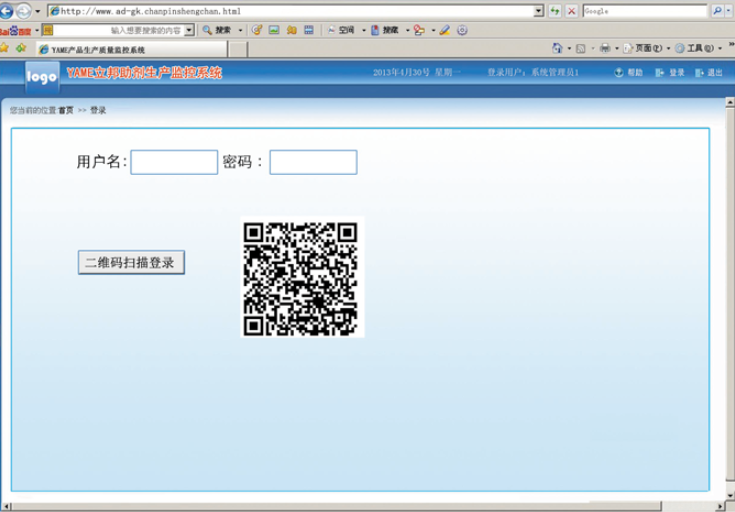This screenshot has height=512, width=735.
Task: Click the Home icon in command bar
Action: click(x=557, y=48)
